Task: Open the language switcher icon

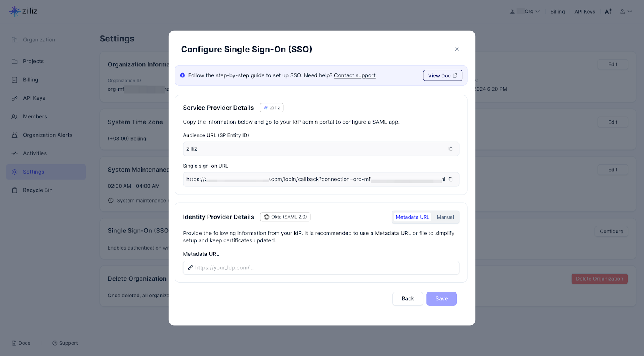Action: click(x=608, y=12)
